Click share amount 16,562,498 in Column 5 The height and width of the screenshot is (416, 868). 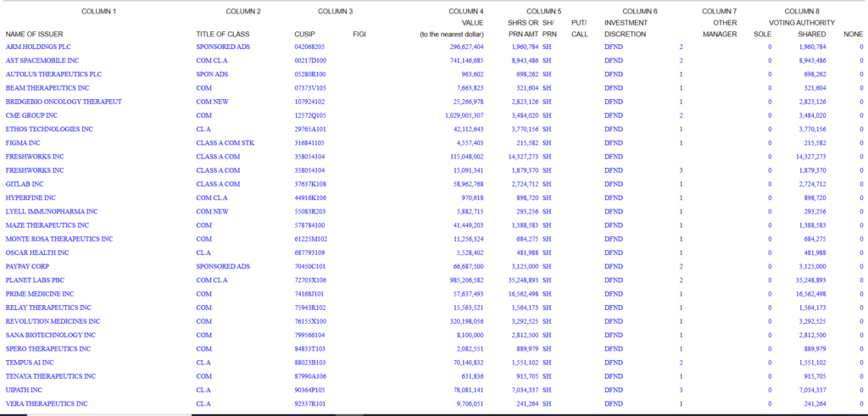523,294
